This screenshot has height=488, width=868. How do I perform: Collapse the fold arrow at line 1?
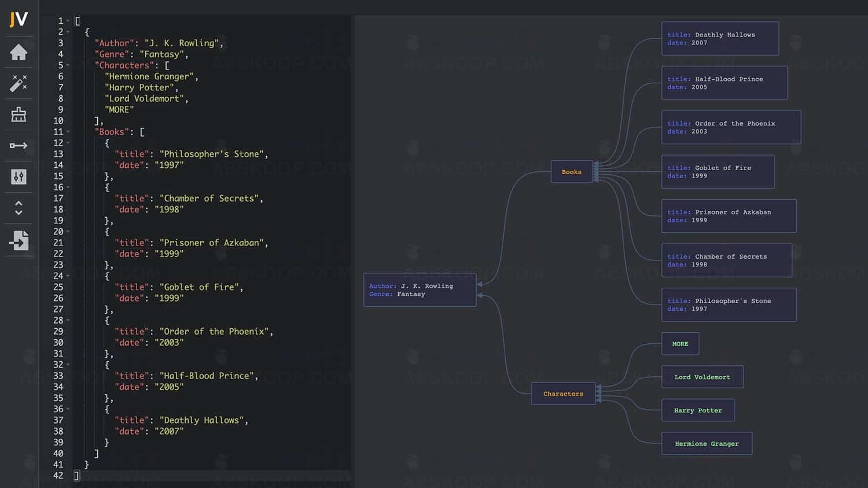[x=68, y=21]
